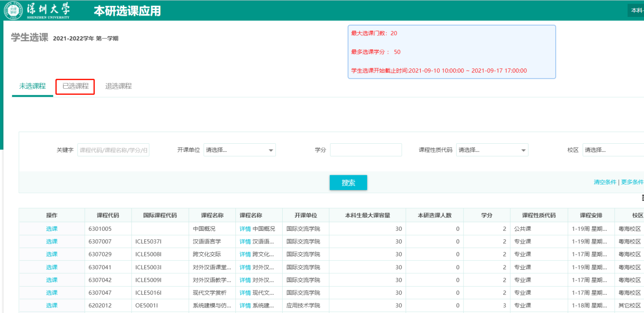This screenshot has width=644, height=313.
Task: Focus the 关键字 keyword input field
Action: pyautogui.click(x=113, y=150)
